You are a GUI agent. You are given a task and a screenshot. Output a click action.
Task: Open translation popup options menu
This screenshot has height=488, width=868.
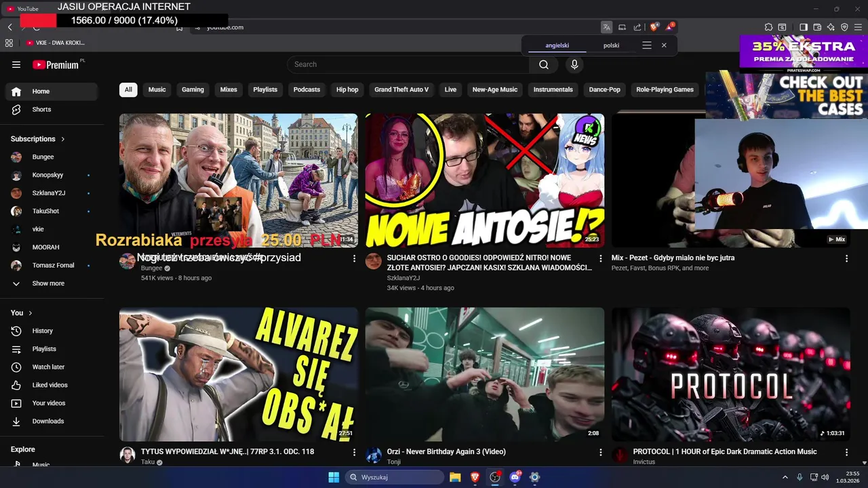pos(647,45)
